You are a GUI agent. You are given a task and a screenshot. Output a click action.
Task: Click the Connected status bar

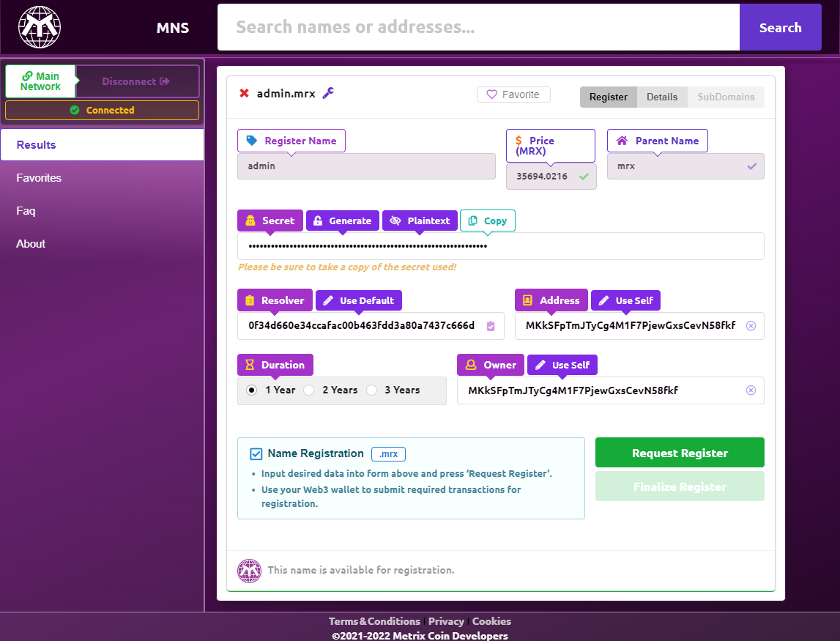[103, 111]
